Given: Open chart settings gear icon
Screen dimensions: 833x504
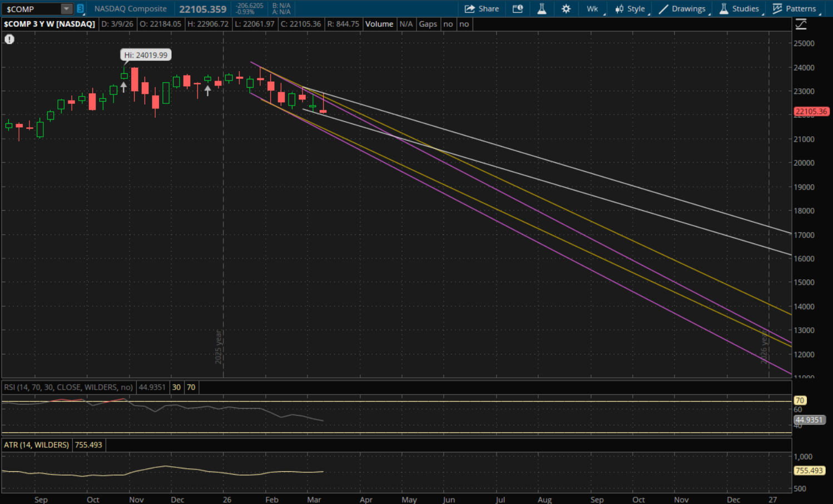Looking at the screenshot, I should pyautogui.click(x=566, y=9).
